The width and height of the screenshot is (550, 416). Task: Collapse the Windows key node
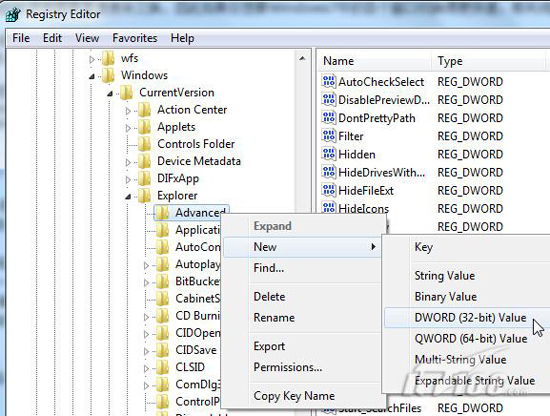[x=92, y=76]
